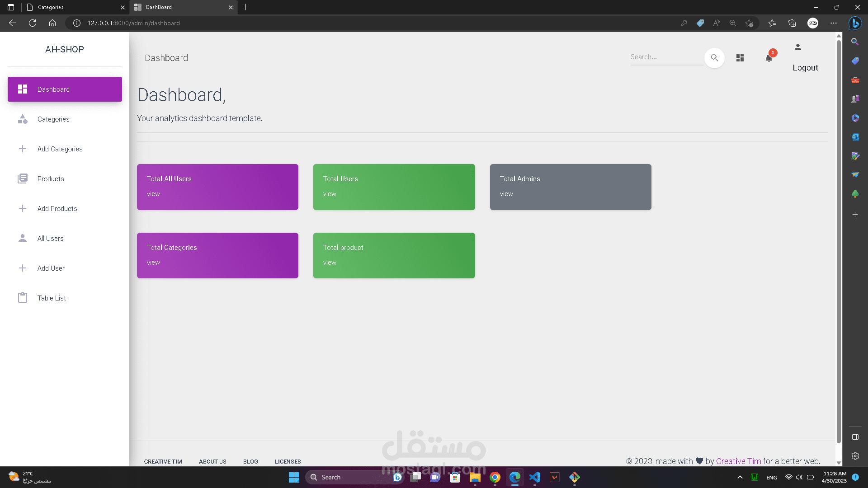This screenshot has height=488, width=868.
Task: Open the CREATIVE TIM footer link
Action: click(163, 461)
